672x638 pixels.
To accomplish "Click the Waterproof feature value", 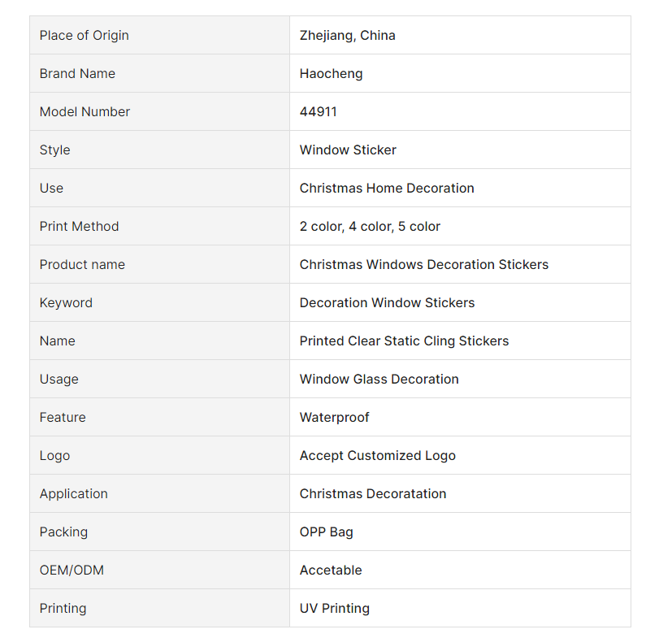I will click(334, 417).
